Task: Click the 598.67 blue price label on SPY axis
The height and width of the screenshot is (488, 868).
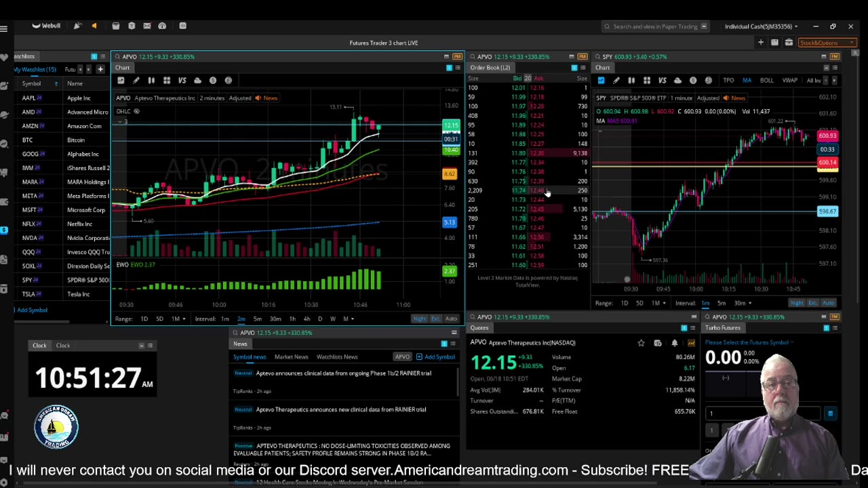Action: 827,211
